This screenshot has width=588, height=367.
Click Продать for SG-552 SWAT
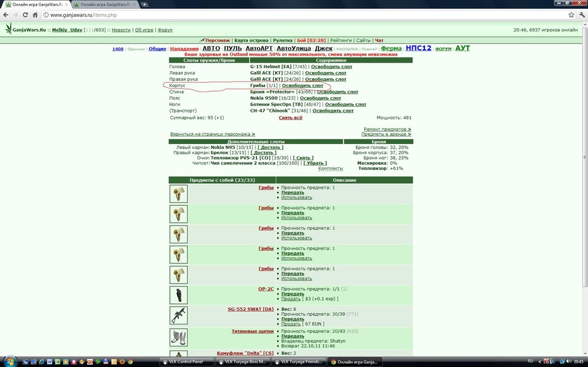[x=291, y=324]
